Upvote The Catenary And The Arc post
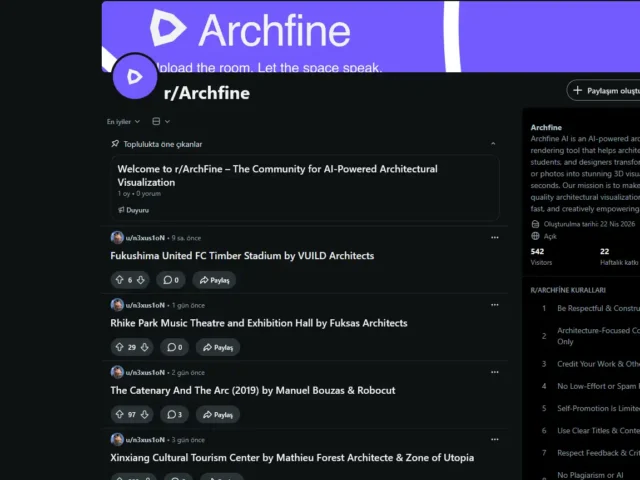 pos(119,415)
